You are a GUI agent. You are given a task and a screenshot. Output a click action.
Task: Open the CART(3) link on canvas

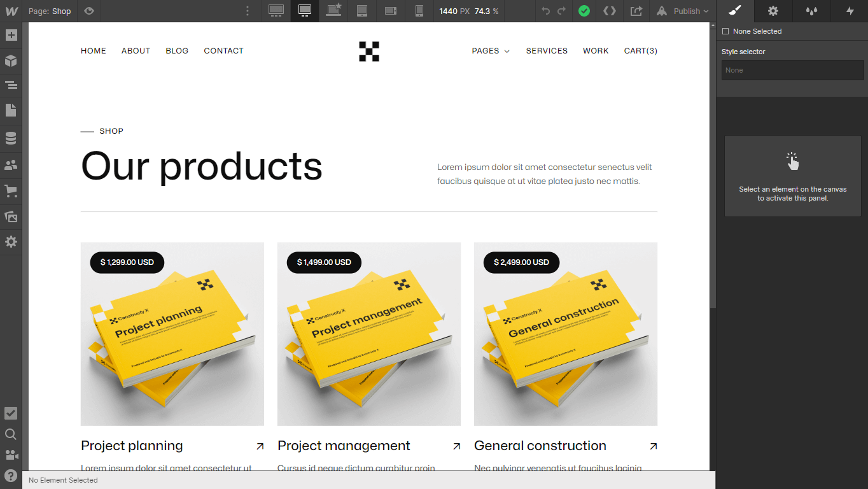tap(640, 51)
